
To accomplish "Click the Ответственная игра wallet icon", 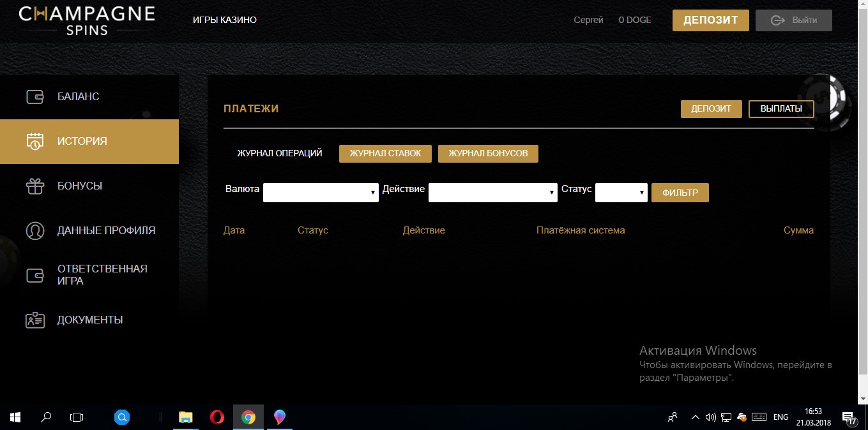I will point(35,275).
